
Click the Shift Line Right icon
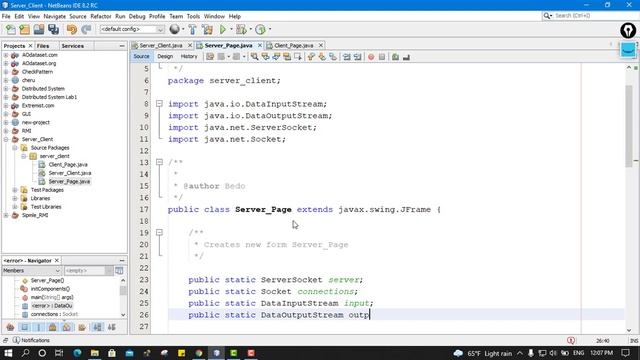click(358, 57)
